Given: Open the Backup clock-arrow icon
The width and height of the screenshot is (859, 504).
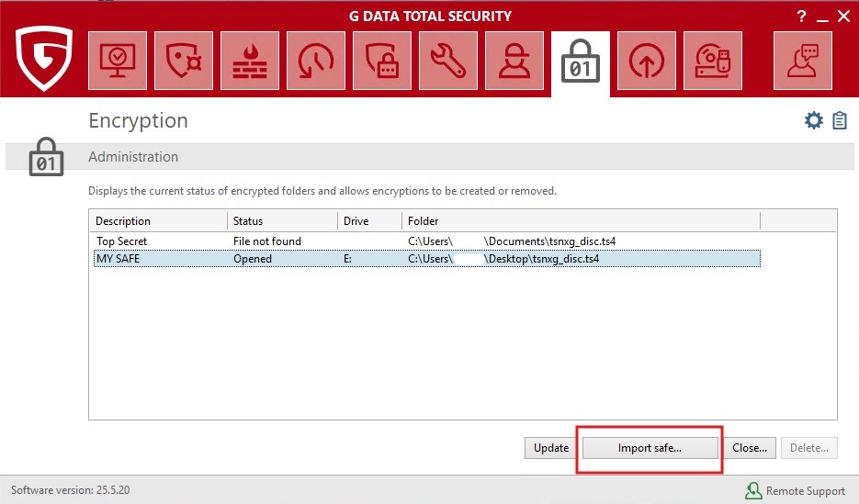Looking at the screenshot, I should pyautogui.click(x=316, y=61).
